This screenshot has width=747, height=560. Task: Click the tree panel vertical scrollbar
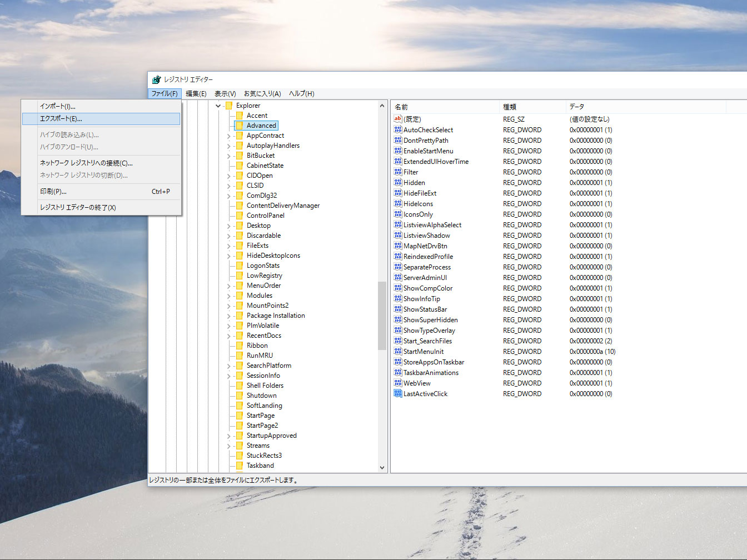point(381,317)
